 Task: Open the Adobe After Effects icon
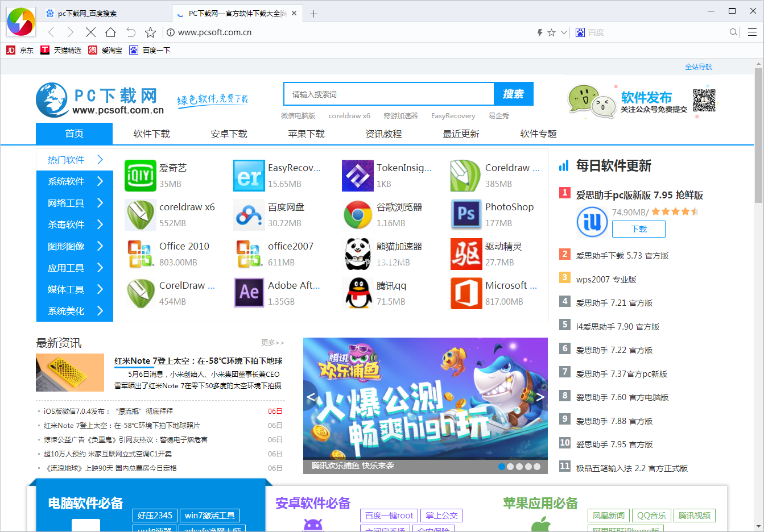pyautogui.click(x=249, y=293)
